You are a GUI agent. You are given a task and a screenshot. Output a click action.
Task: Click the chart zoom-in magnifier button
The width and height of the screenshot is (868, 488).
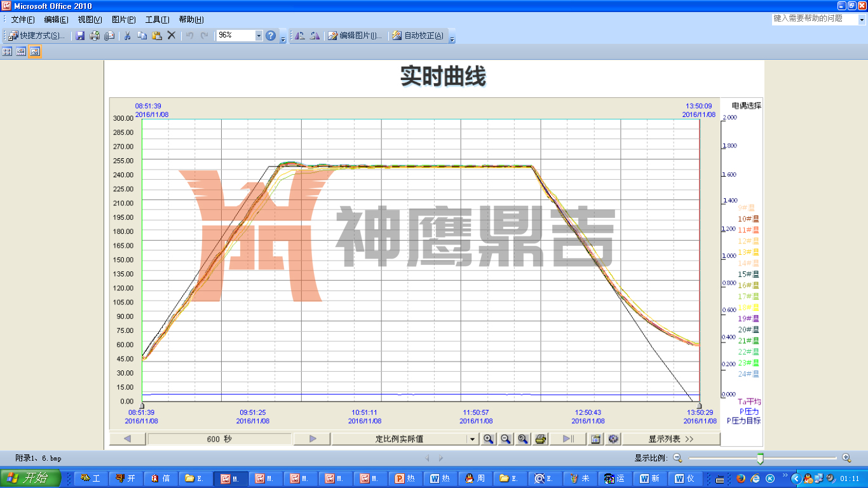488,438
